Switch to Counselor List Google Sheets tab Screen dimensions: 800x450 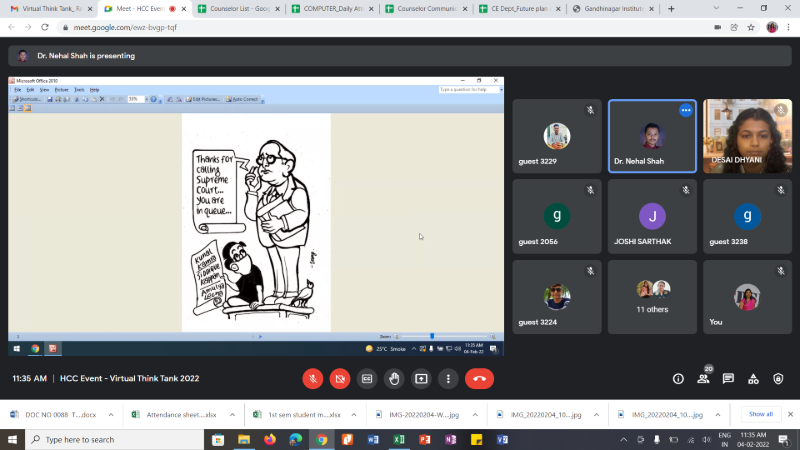239,9
